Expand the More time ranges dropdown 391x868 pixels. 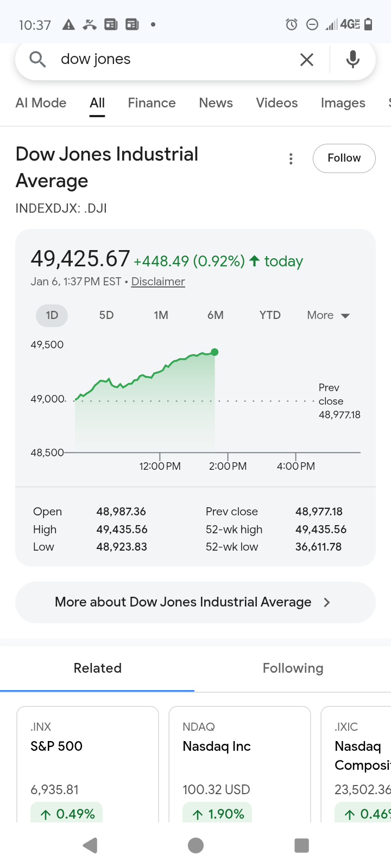coord(328,315)
